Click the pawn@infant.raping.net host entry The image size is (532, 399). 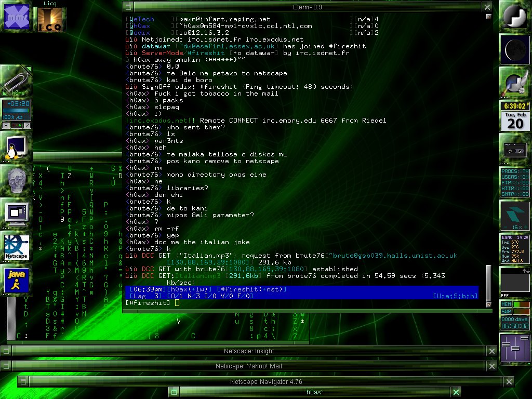point(224,19)
